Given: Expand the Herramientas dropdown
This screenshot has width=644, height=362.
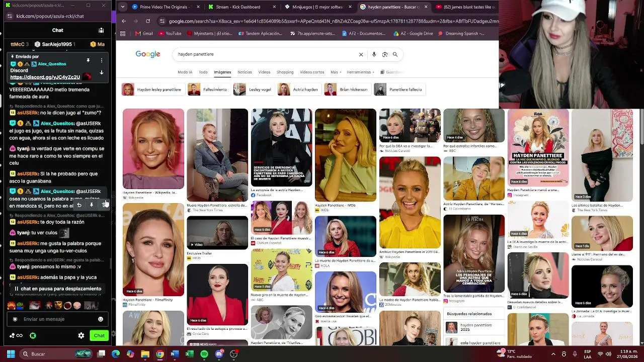Looking at the screenshot, I should 360,72.
